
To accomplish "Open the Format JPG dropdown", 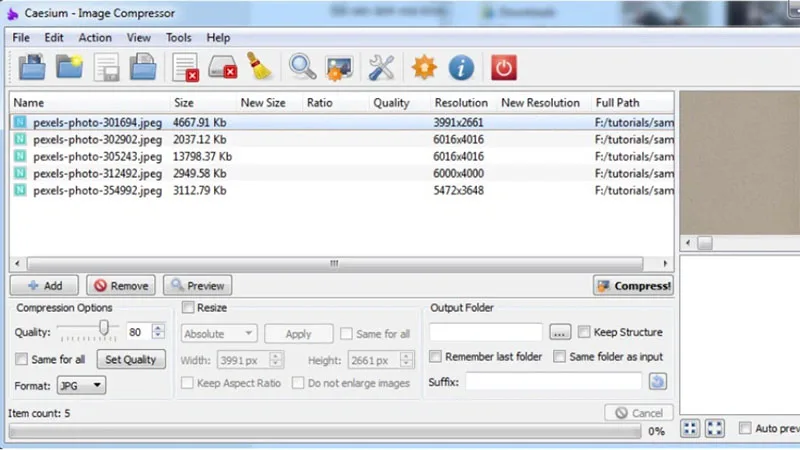I will click(82, 385).
